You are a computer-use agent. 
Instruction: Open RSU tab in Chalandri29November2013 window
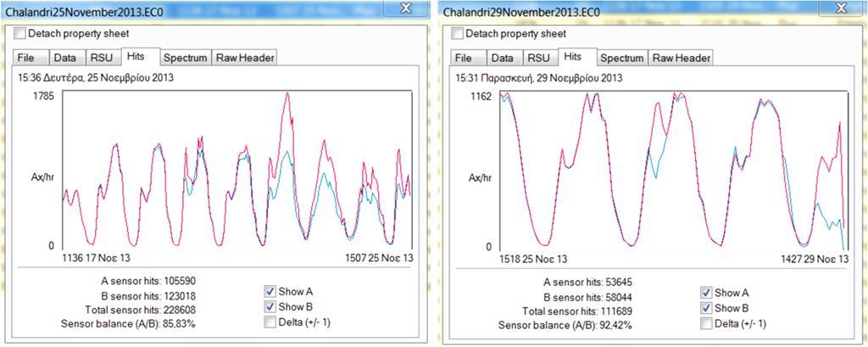tap(539, 58)
